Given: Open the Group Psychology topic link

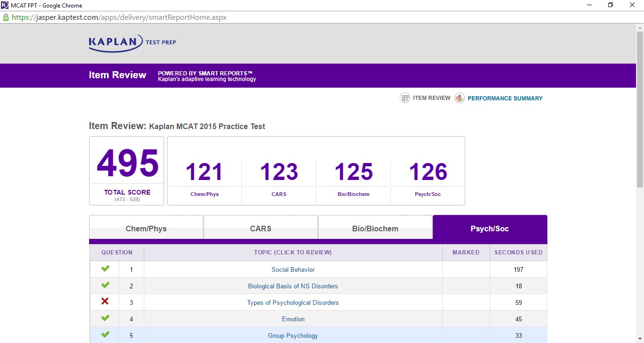Looking at the screenshot, I should click(293, 335).
